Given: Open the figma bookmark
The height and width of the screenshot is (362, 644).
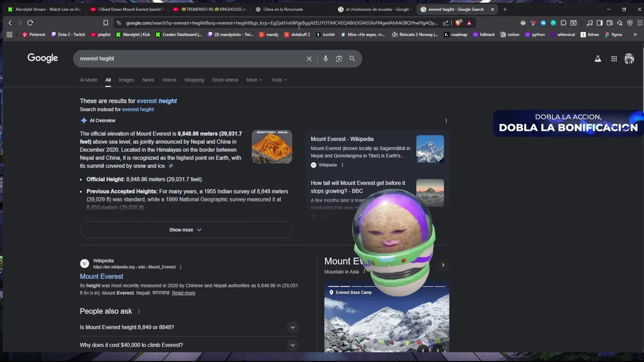Looking at the screenshot, I should point(613,35).
